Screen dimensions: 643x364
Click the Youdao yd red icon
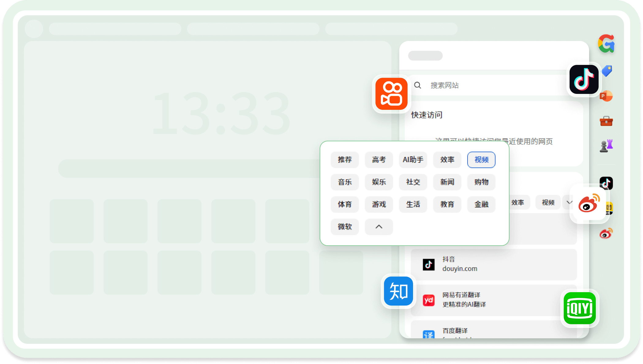(428, 300)
